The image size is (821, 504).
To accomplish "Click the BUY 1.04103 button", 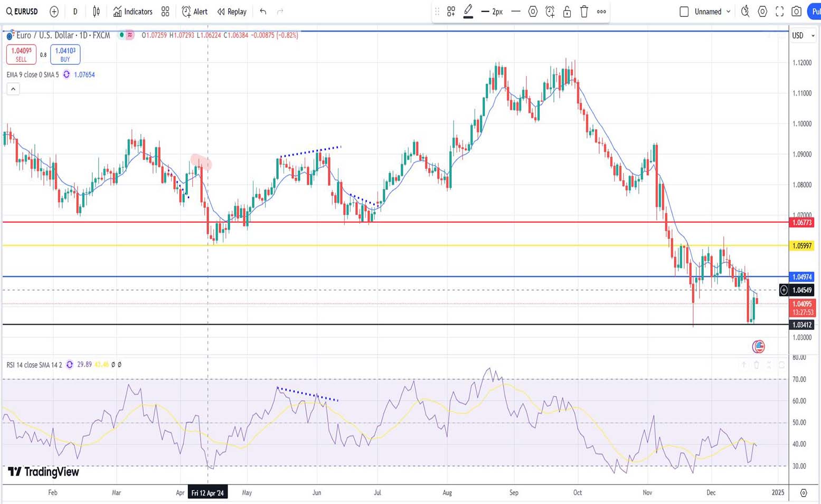I will [65, 54].
